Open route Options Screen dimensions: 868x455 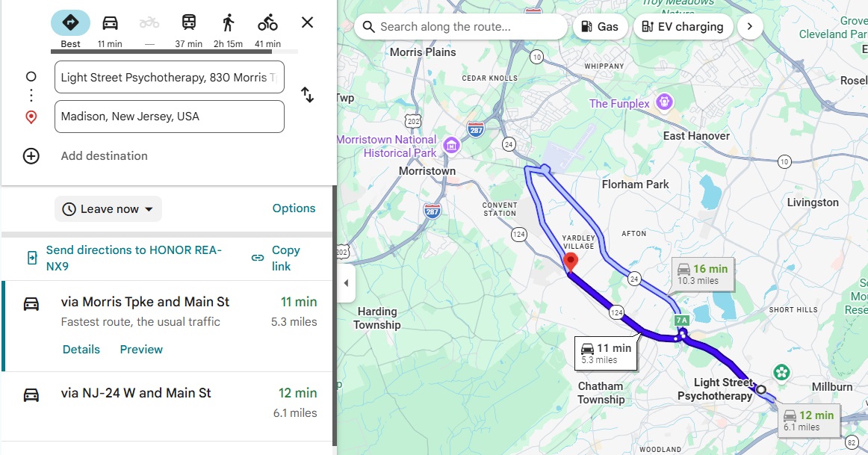pos(294,208)
